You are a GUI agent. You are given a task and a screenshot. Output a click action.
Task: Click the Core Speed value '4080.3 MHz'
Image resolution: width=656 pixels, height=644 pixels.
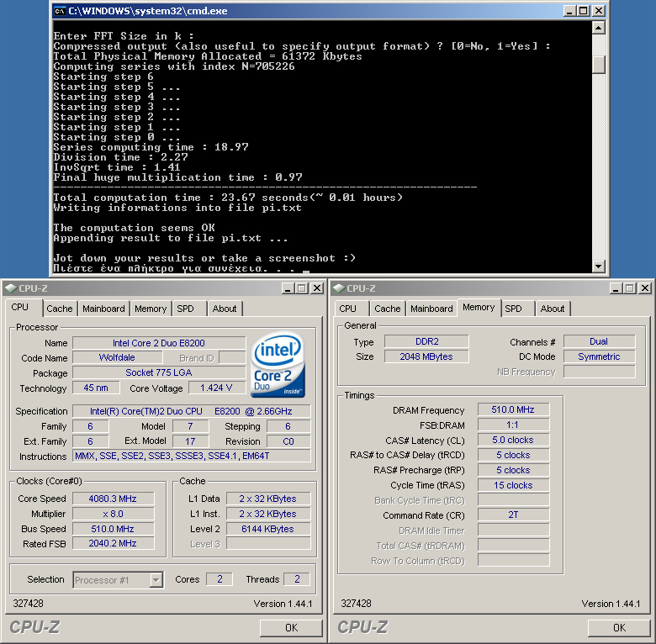pyautogui.click(x=113, y=499)
